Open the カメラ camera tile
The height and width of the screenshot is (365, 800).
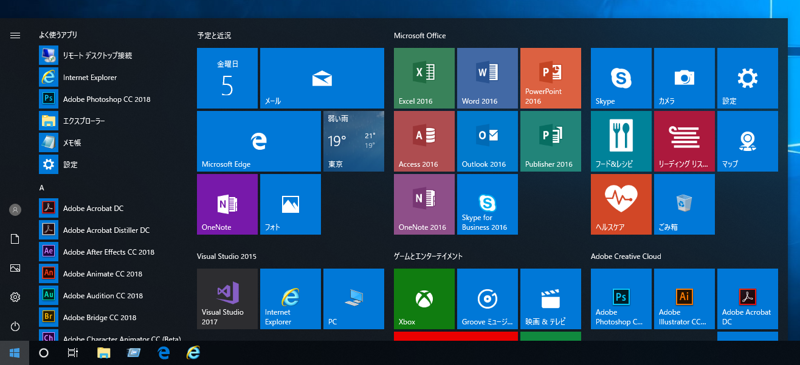pyautogui.click(x=684, y=78)
